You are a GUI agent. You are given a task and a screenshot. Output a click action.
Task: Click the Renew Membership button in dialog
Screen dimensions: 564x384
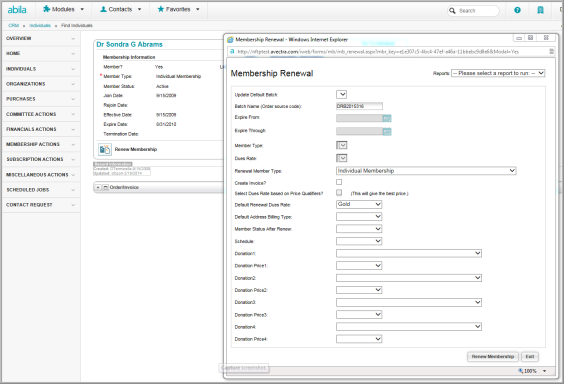[x=493, y=356]
